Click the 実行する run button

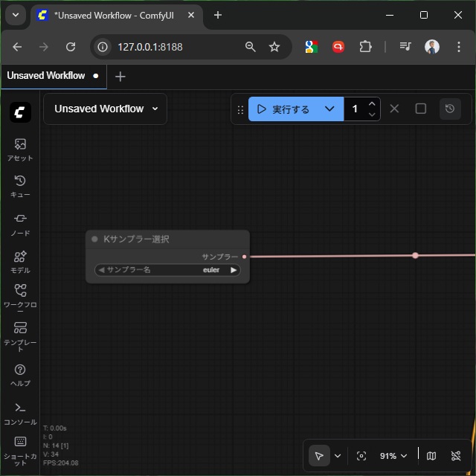pos(284,109)
